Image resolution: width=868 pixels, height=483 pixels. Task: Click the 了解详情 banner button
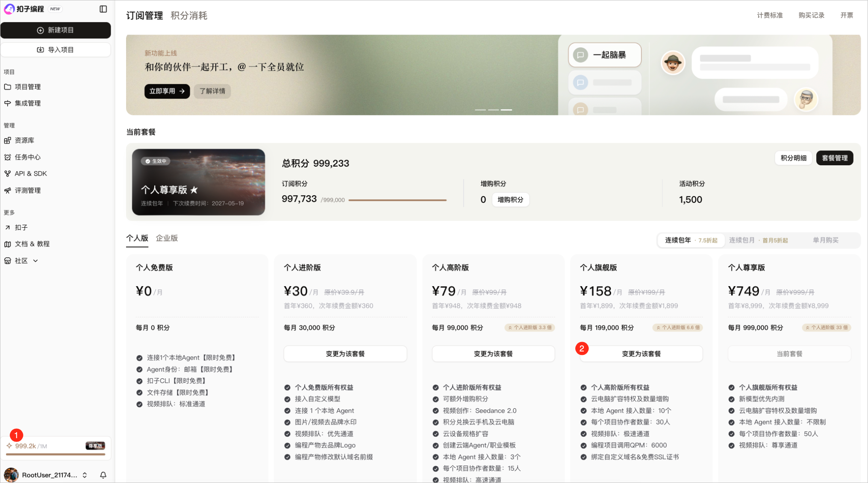tap(212, 91)
